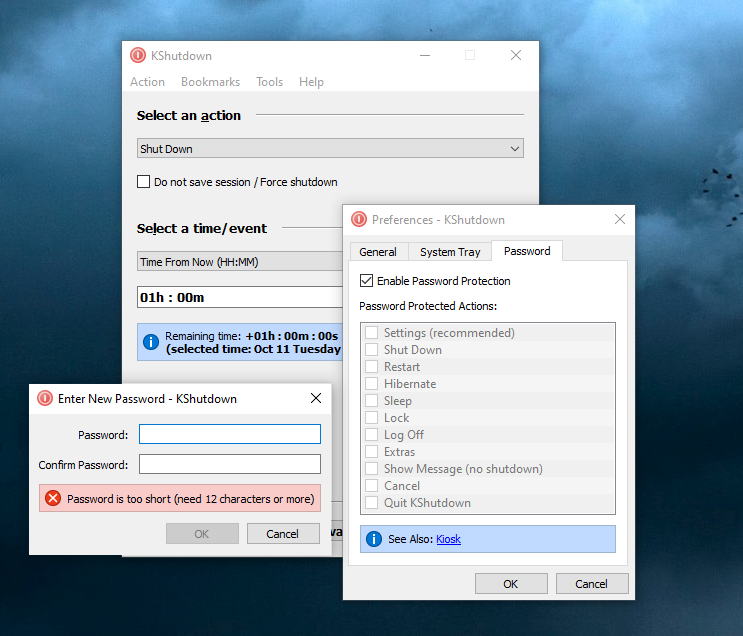Screen dimensions: 743x636
Task: Select the Password tab in Preferences
Action: pyautogui.click(x=527, y=251)
